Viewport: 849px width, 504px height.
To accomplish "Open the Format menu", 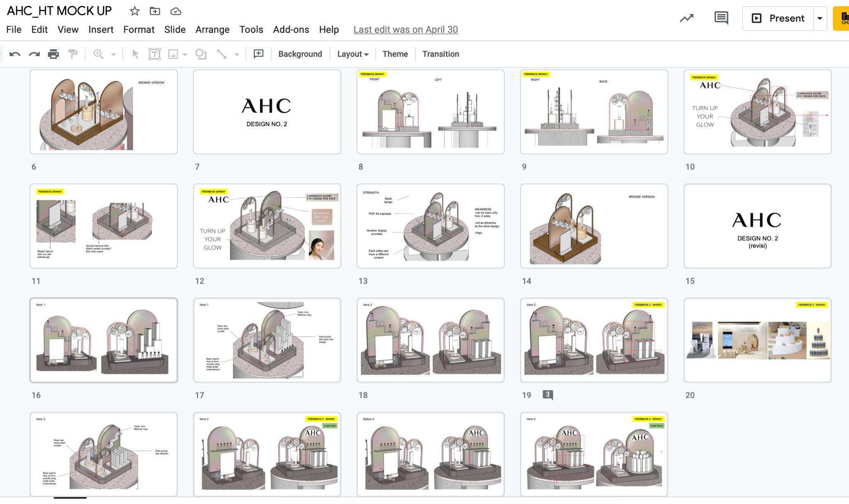I will [139, 29].
